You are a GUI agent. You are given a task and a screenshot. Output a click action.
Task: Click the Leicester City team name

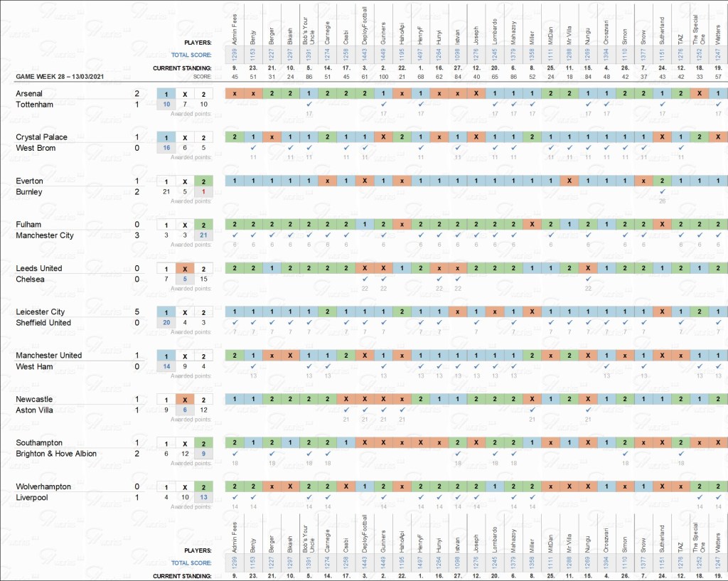[41, 311]
